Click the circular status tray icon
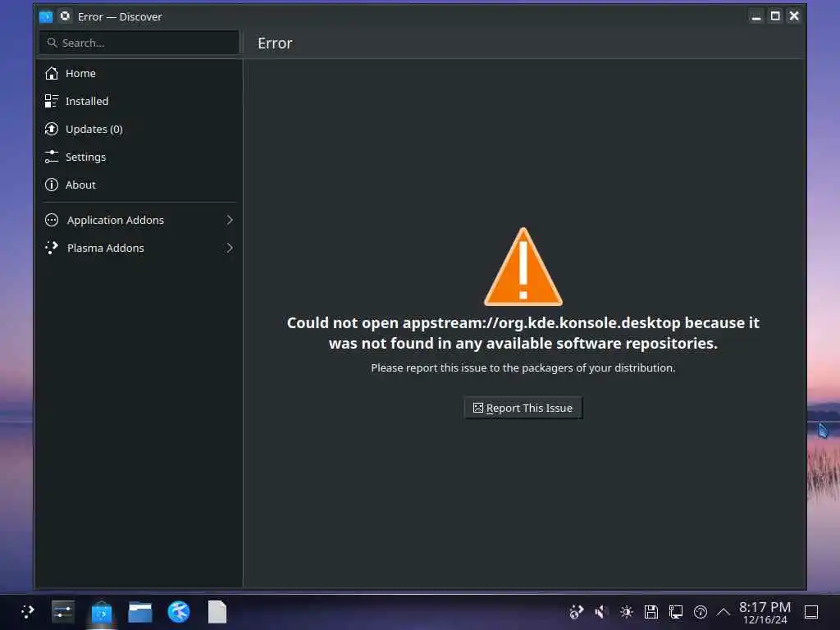This screenshot has width=840, height=630. [701, 612]
